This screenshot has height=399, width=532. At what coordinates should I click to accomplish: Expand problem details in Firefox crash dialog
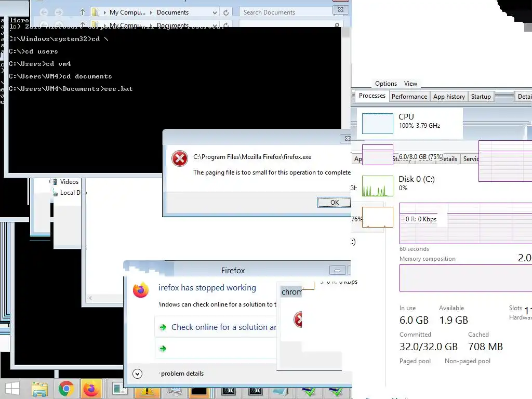pos(137,374)
